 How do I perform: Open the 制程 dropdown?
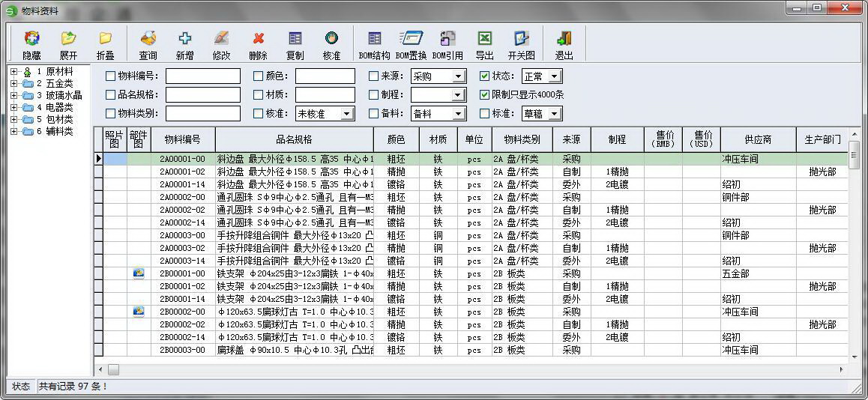459,95
